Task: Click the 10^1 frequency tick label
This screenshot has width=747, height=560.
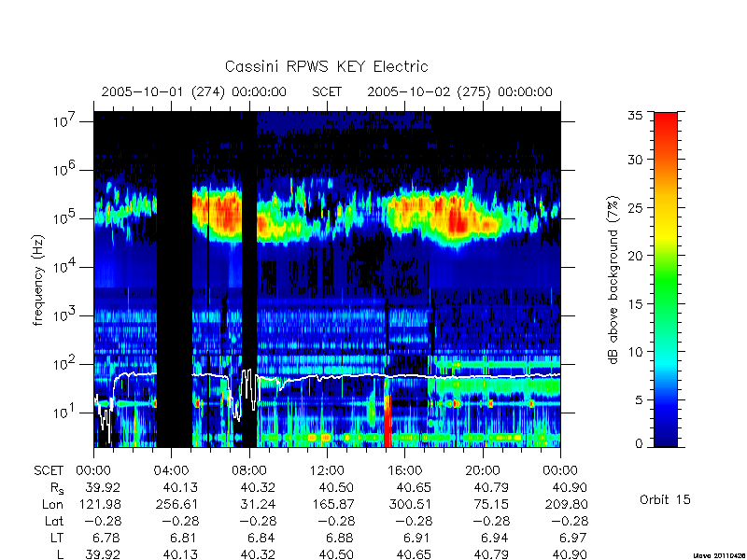Action: pyautogui.click(x=65, y=412)
